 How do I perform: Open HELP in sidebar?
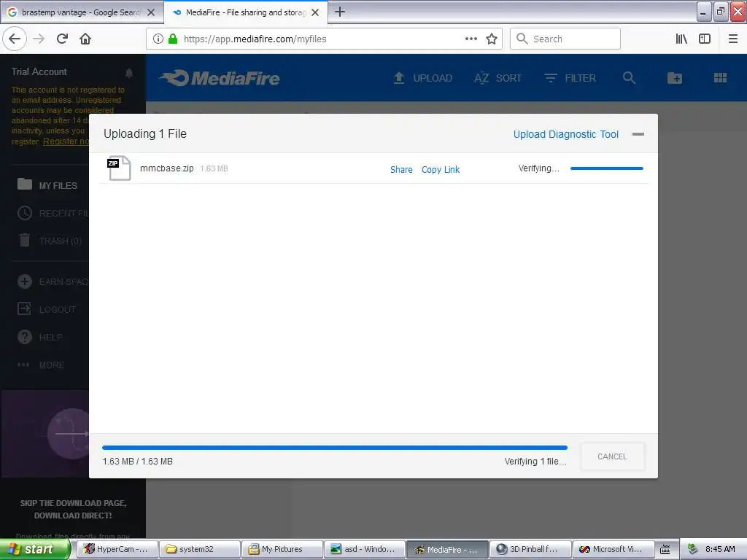point(40,337)
